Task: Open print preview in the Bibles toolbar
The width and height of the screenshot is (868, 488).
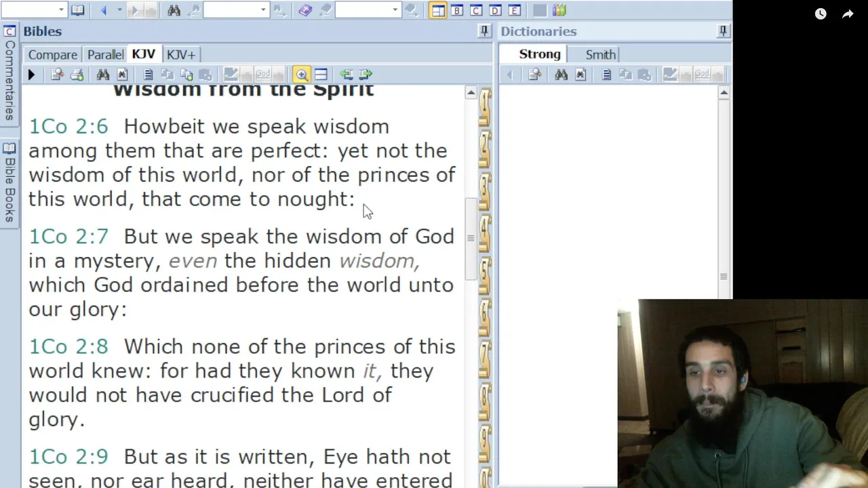Action: pos(57,75)
